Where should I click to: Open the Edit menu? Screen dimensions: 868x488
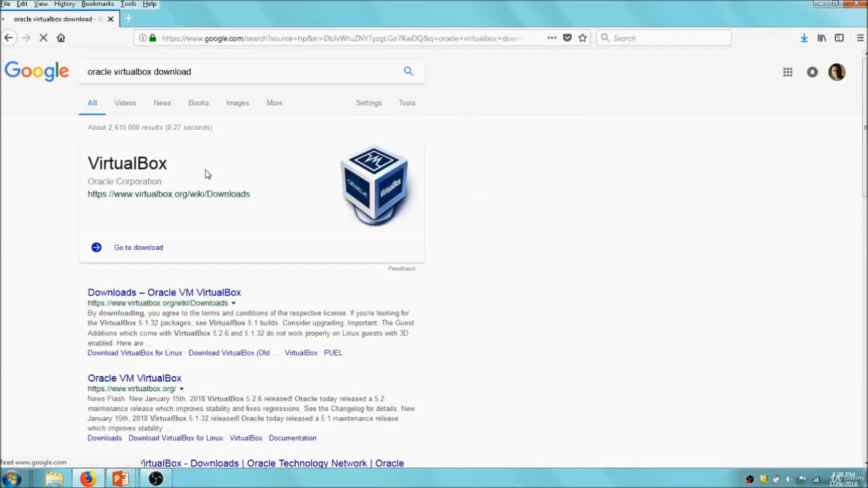coord(22,4)
